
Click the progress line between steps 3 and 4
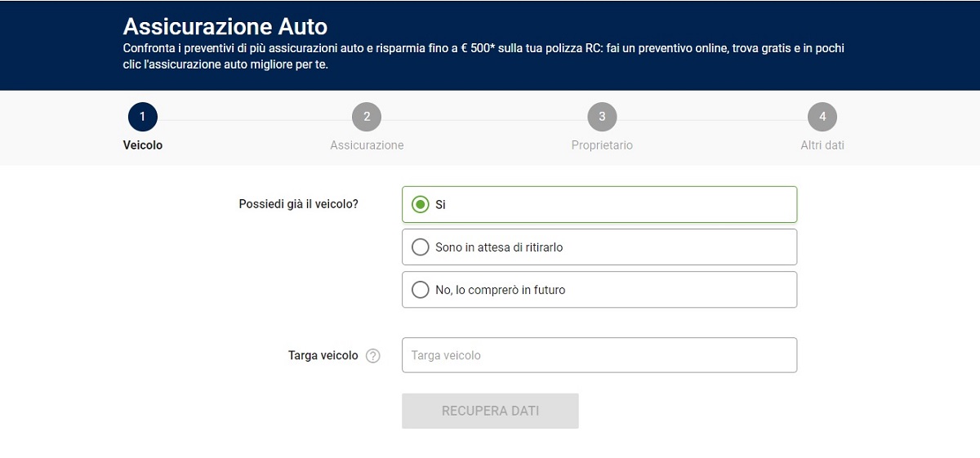712,120
